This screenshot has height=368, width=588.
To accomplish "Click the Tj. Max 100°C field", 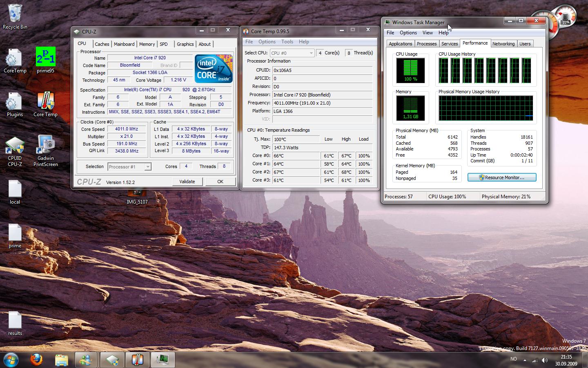I will pos(296,139).
